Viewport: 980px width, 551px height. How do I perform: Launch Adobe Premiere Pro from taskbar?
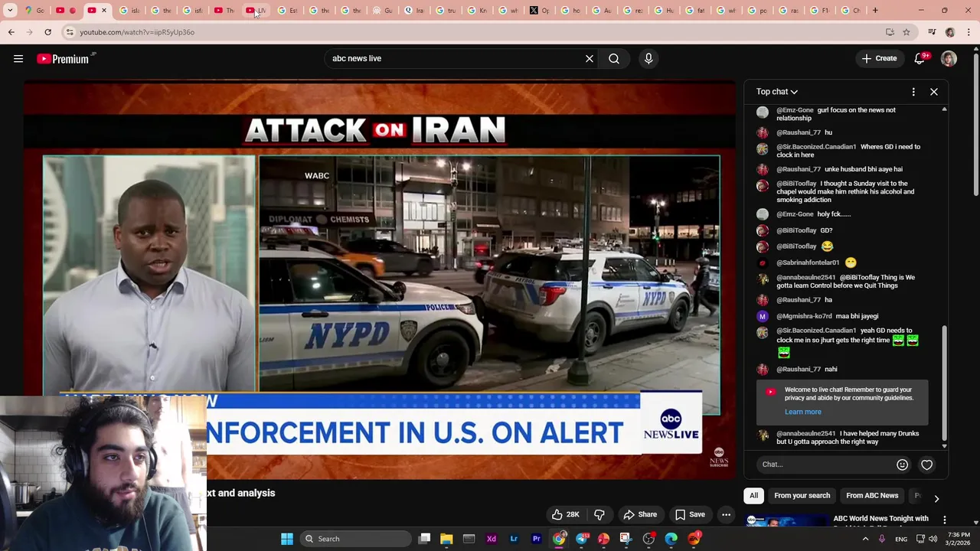coord(536,539)
